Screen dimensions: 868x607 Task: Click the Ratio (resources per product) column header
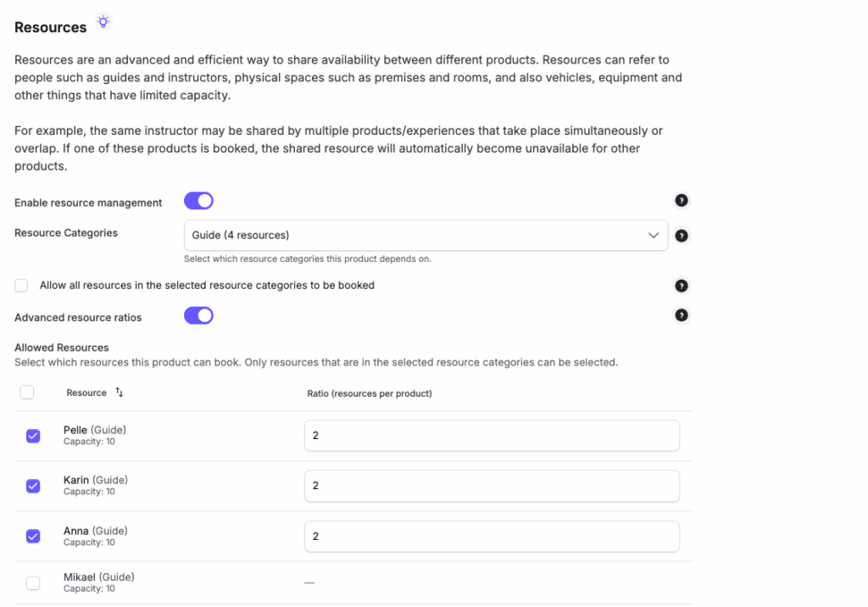tap(369, 393)
